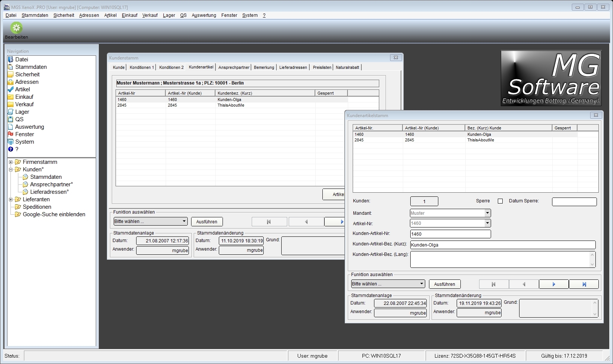Click the MG Software logo image
613x364 pixels.
click(551, 78)
